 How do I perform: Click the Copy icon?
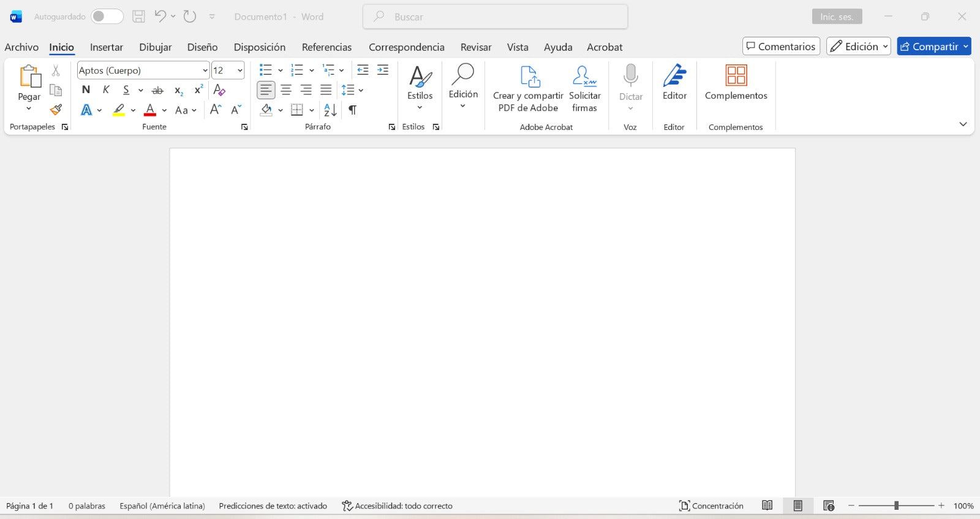point(56,91)
